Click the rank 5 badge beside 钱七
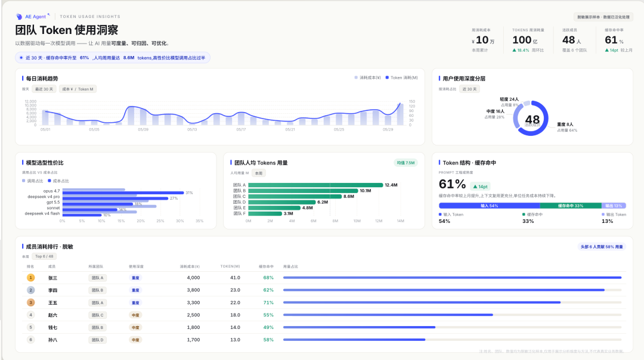The width and height of the screenshot is (644, 360). [x=30, y=327]
